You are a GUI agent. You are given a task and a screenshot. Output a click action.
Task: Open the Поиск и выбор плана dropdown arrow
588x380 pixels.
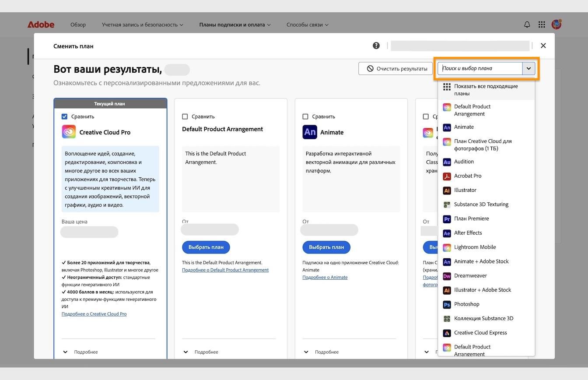[x=529, y=68]
